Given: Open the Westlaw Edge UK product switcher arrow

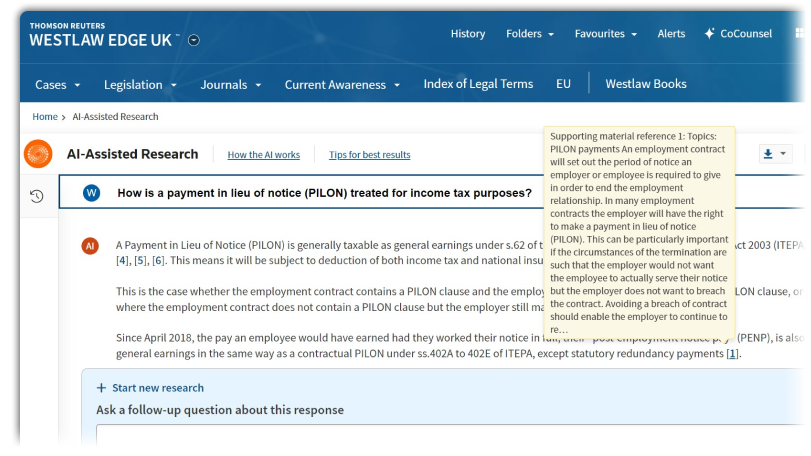Looking at the screenshot, I should coord(194,41).
